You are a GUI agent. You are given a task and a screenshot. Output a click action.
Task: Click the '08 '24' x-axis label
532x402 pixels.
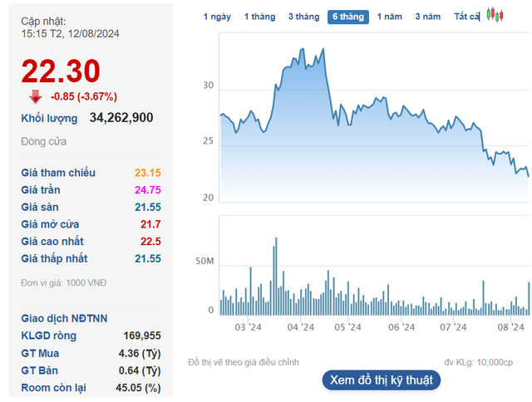[x=509, y=327]
